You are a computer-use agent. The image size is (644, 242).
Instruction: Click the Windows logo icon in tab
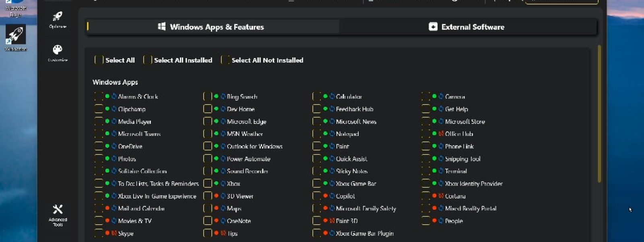[x=161, y=27]
